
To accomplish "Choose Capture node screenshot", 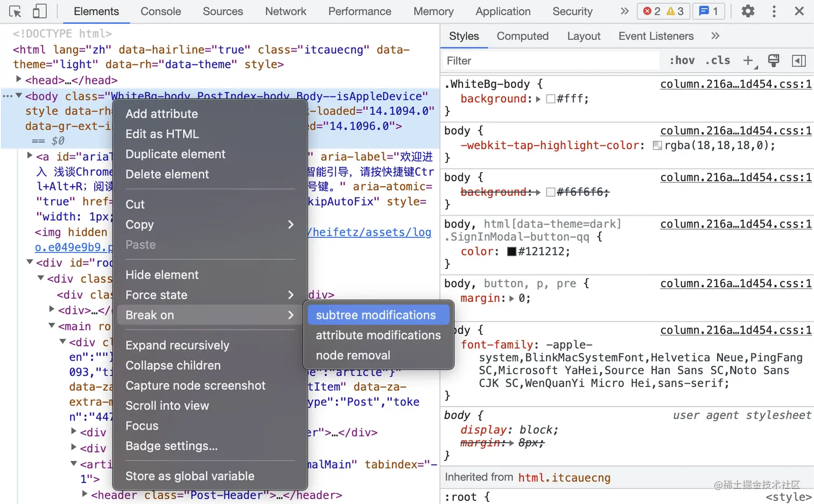I will coord(210,386).
